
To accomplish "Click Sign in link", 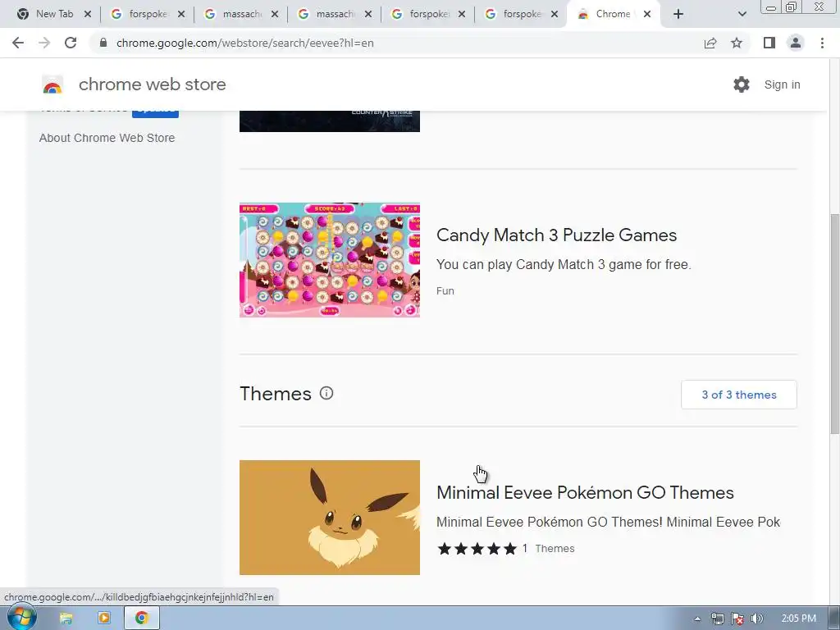I will pos(782,84).
